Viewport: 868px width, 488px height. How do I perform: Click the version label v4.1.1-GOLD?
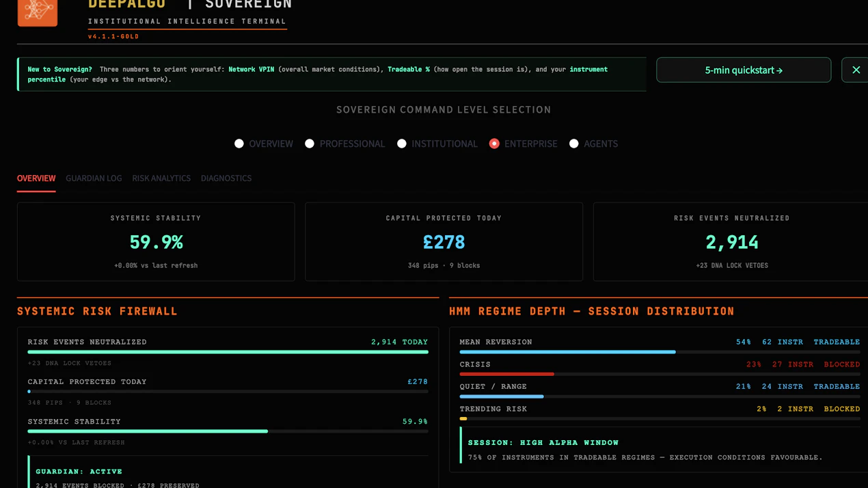(x=113, y=36)
